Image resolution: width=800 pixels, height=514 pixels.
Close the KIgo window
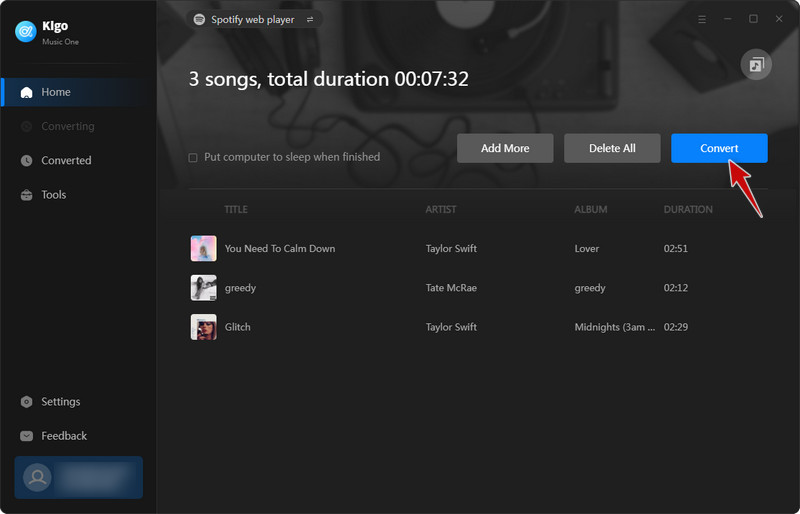pos(779,19)
